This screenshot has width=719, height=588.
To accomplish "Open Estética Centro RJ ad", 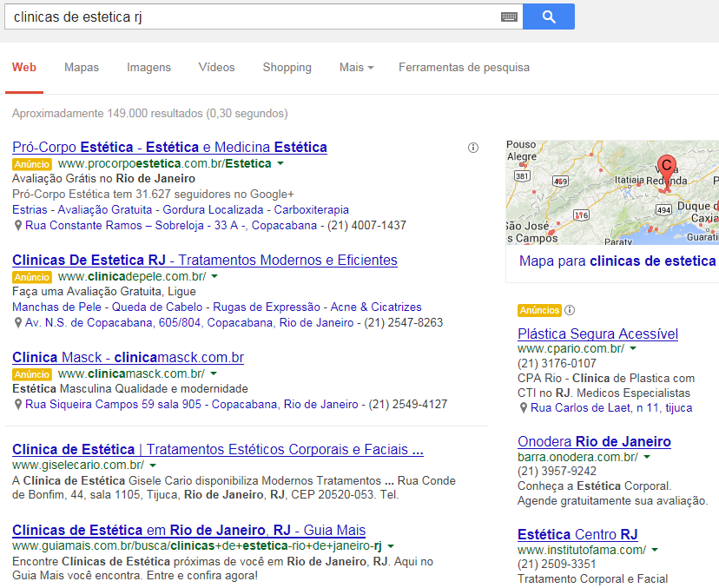I will [x=577, y=534].
